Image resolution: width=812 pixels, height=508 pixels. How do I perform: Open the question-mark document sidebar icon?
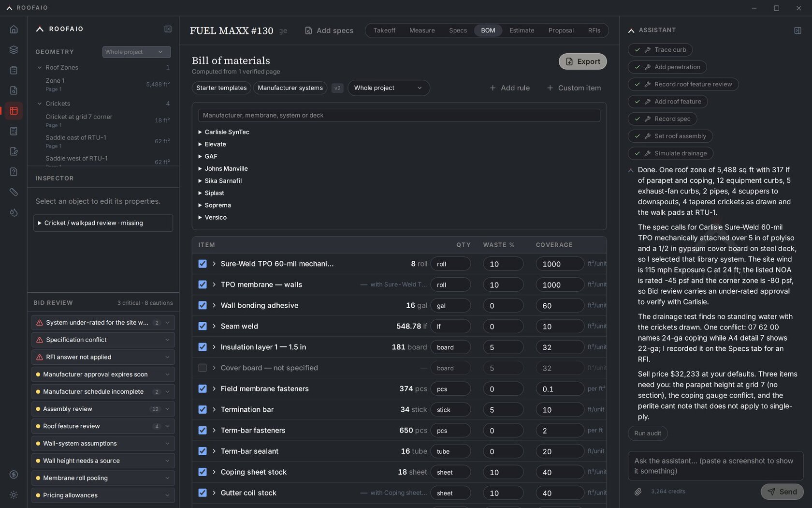point(14,172)
